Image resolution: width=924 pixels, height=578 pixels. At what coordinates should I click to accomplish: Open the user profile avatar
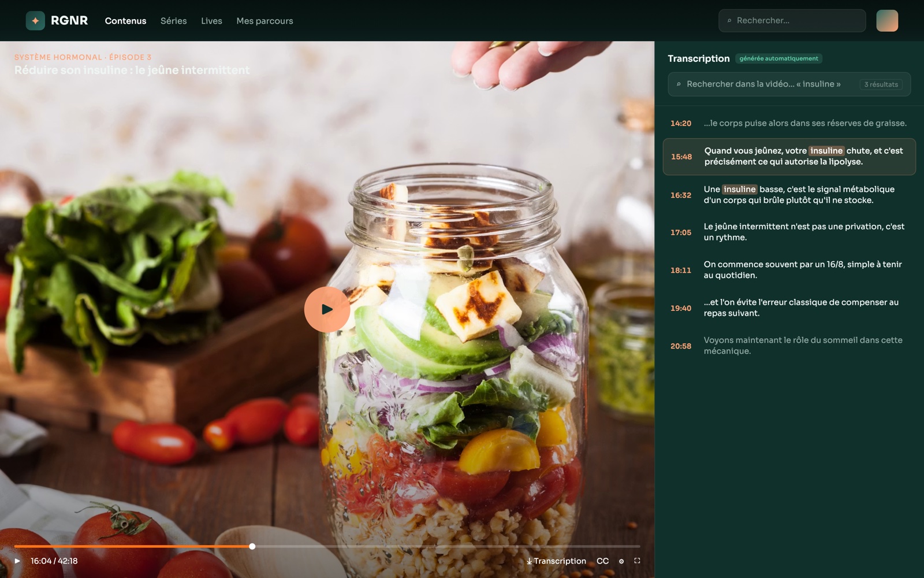click(x=887, y=21)
